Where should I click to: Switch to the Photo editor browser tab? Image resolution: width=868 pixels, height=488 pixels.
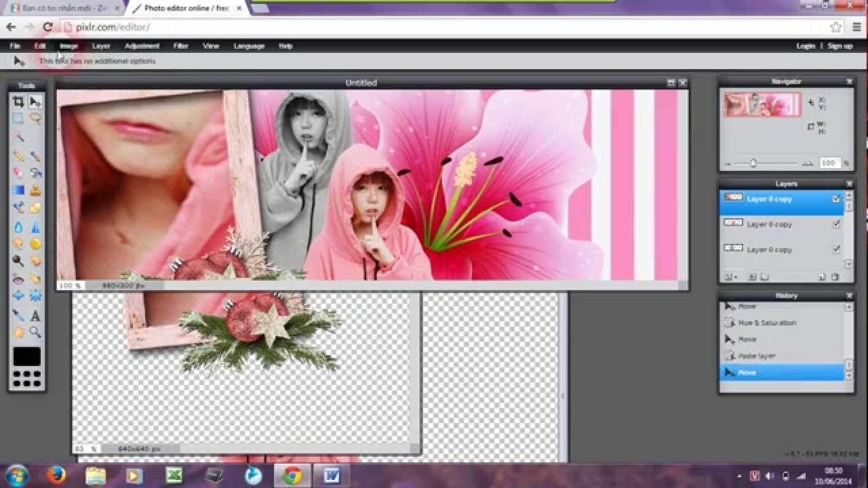[176, 8]
